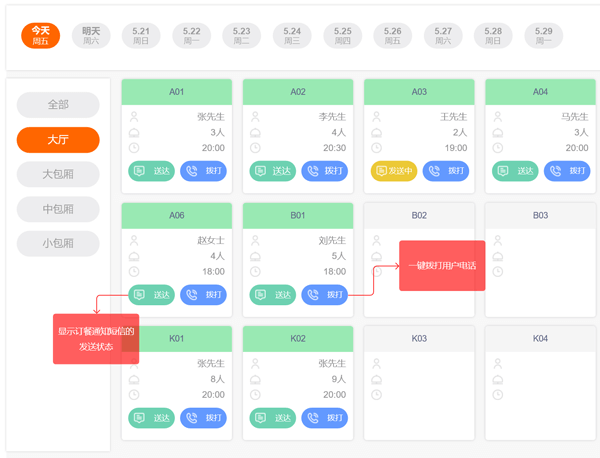600x458 pixels.
Task: Select the 大厅 area filter
Action: tap(58, 139)
